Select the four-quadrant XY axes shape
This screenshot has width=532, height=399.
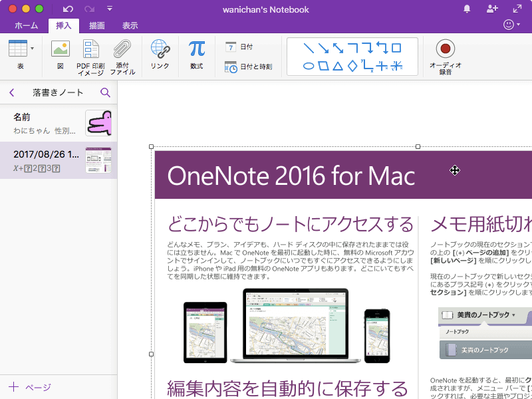tap(382, 65)
